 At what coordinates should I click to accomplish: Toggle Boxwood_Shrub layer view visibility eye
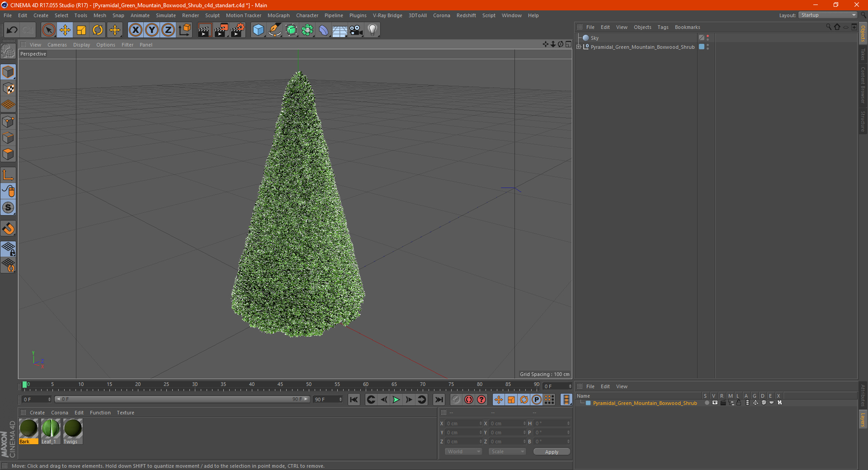715,403
